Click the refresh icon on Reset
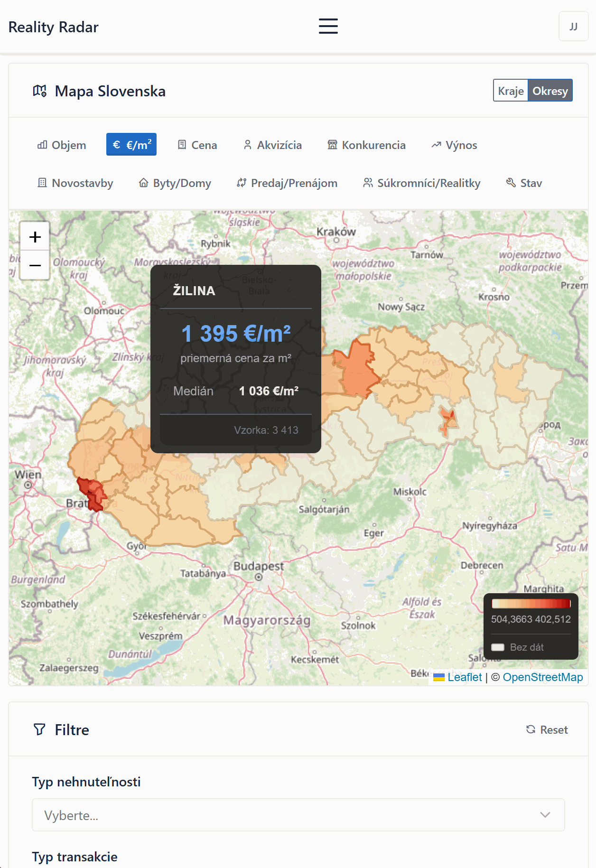Viewport: 596px width, 868px height. 531,729
